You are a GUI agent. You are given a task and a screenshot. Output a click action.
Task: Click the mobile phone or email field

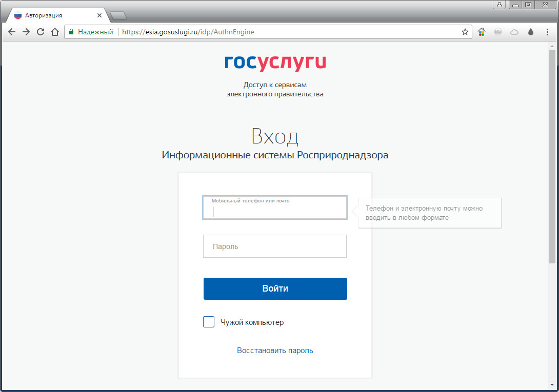275,208
